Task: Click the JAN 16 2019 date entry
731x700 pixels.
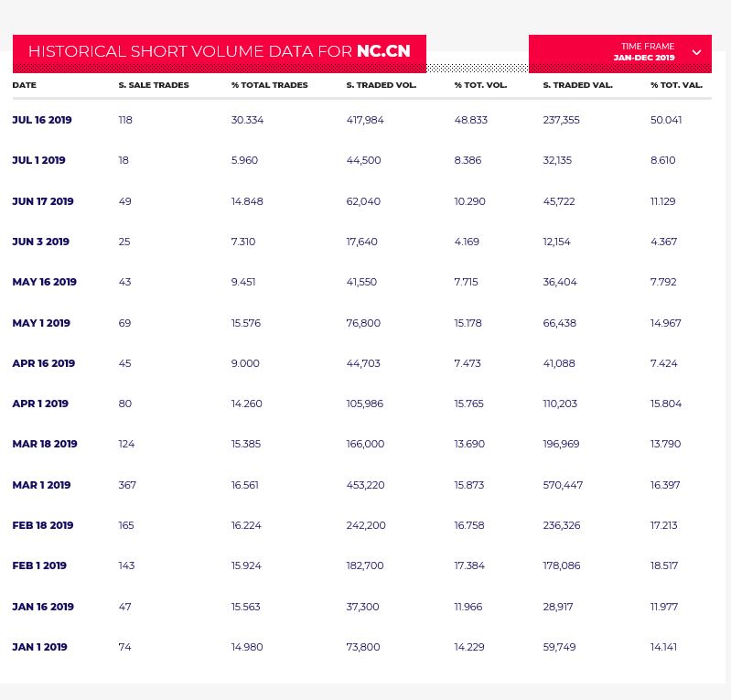Action: (43, 607)
